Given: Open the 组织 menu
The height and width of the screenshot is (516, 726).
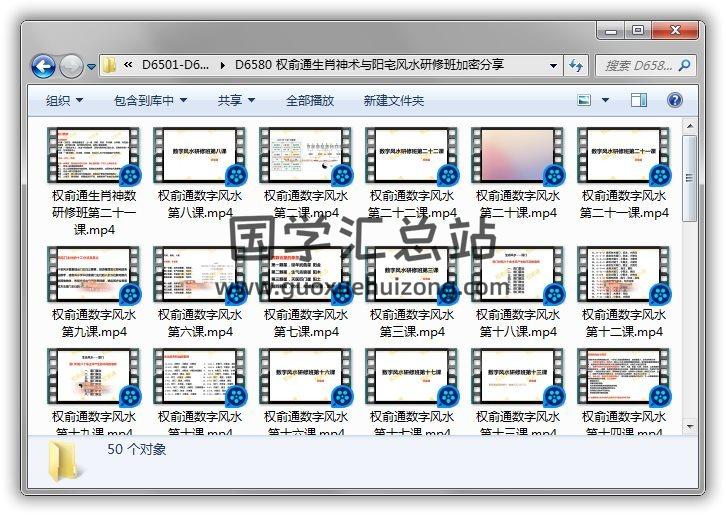Looking at the screenshot, I should click(x=64, y=101).
